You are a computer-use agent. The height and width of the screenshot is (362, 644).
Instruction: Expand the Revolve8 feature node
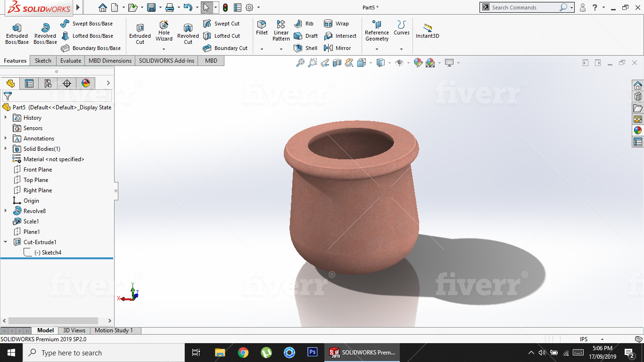[x=6, y=211]
